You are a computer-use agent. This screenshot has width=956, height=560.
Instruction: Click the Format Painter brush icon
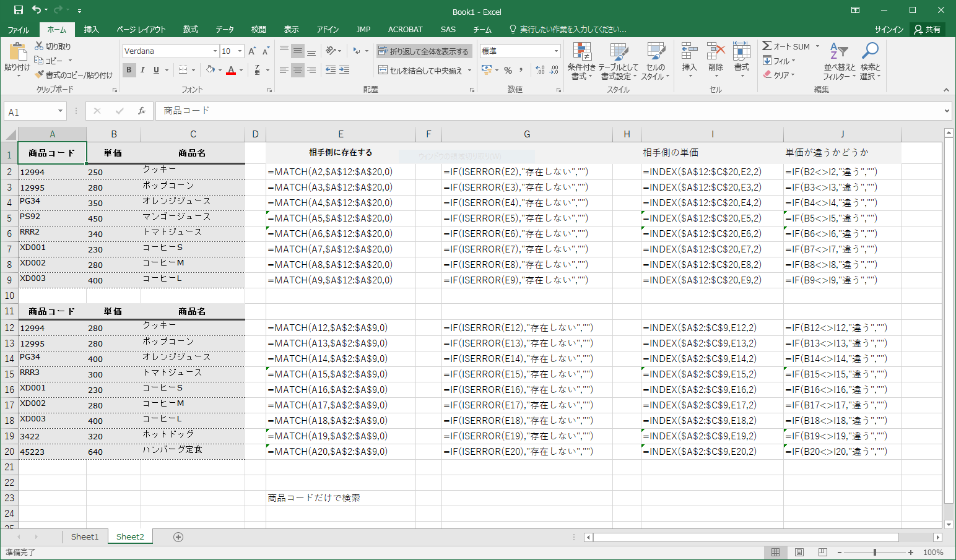tap(40, 75)
